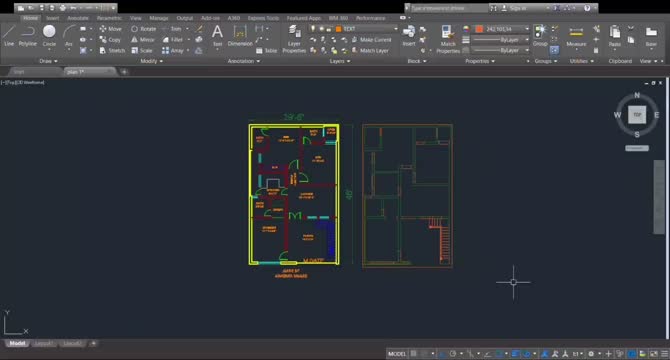This screenshot has width=670, height=360.
Task: Switch to the Layout1 tab
Action: (44, 343)
